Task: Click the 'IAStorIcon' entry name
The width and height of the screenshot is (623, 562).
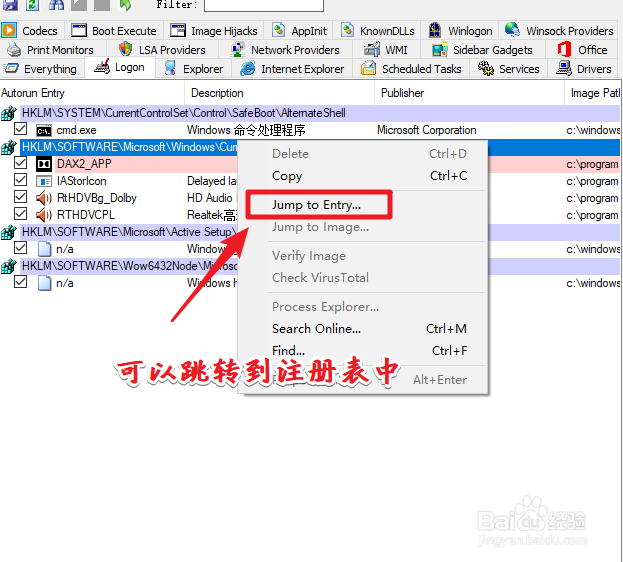Action: click(81, 181)
